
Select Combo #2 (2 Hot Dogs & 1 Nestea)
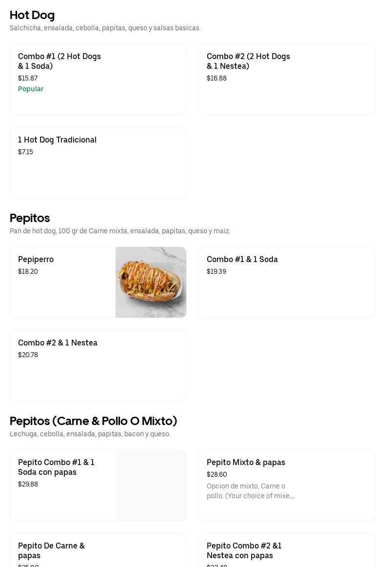click(248, 61)
